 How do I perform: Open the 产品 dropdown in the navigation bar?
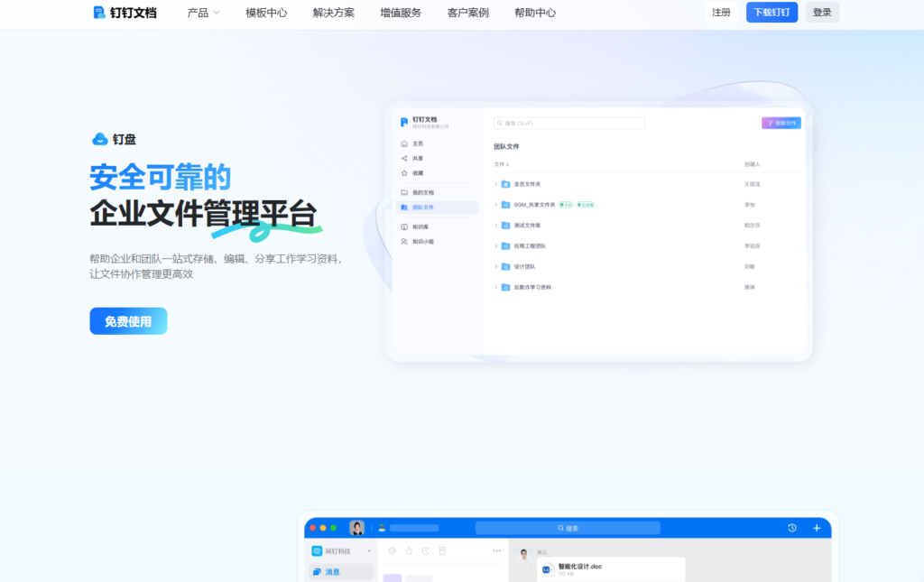pos(199,13)
